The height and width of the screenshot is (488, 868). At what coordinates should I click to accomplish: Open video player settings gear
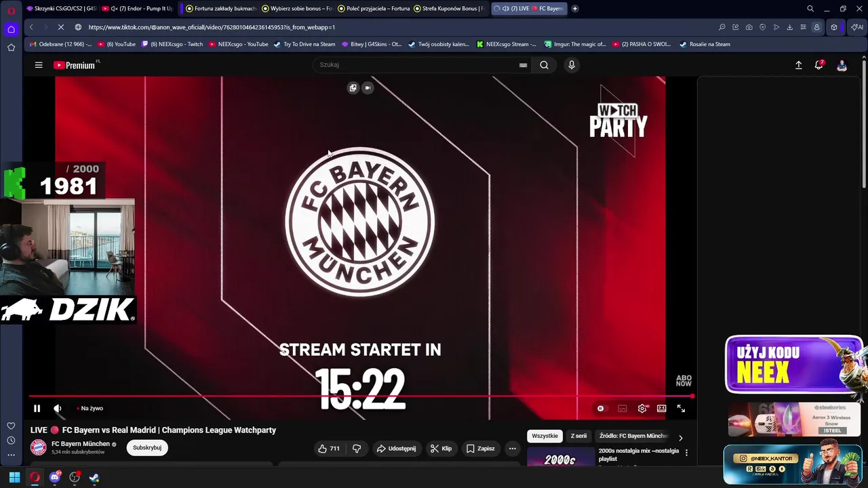pyautogui.click(x=642, y=409)
